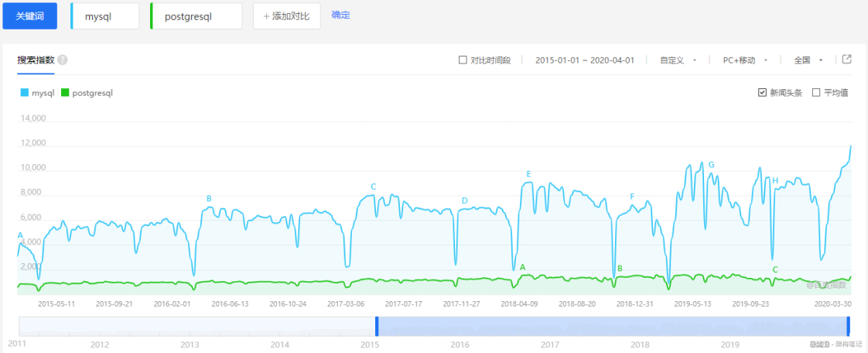This screenshot has width=868, height=353.
Task: Click the export/share icon at top right
Action: coord(846,60)
